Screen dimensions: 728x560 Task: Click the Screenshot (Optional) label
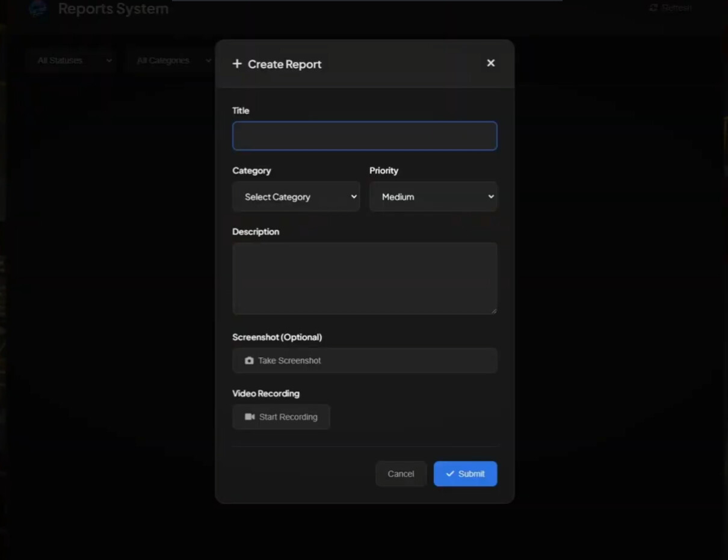(277, 337)
